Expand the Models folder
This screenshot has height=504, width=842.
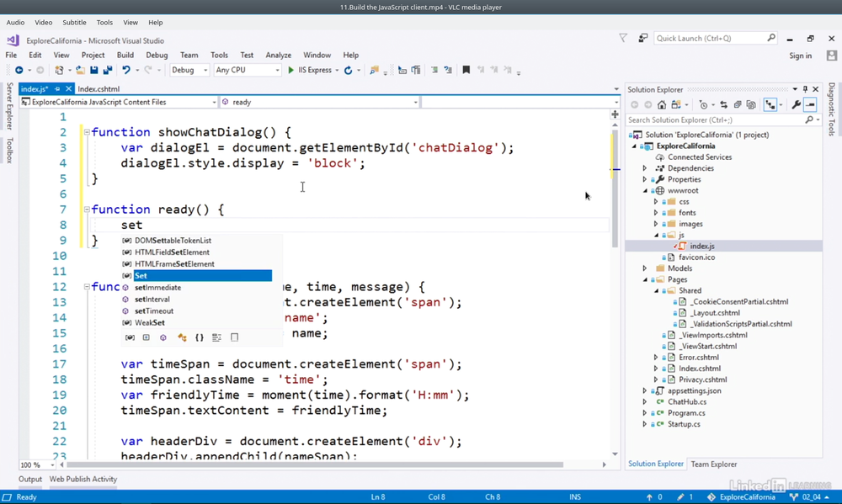pyautogui.click(x=645, y=268)
